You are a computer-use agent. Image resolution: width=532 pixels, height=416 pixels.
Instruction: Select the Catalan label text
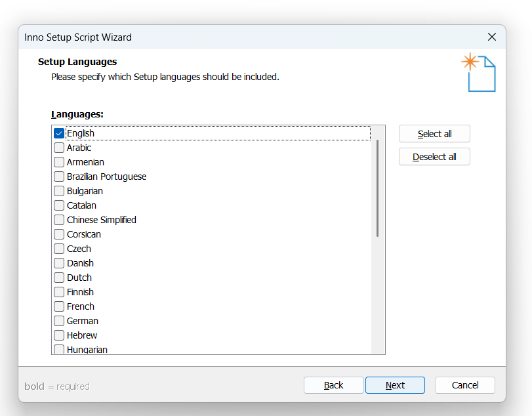(x=81, y=205)
